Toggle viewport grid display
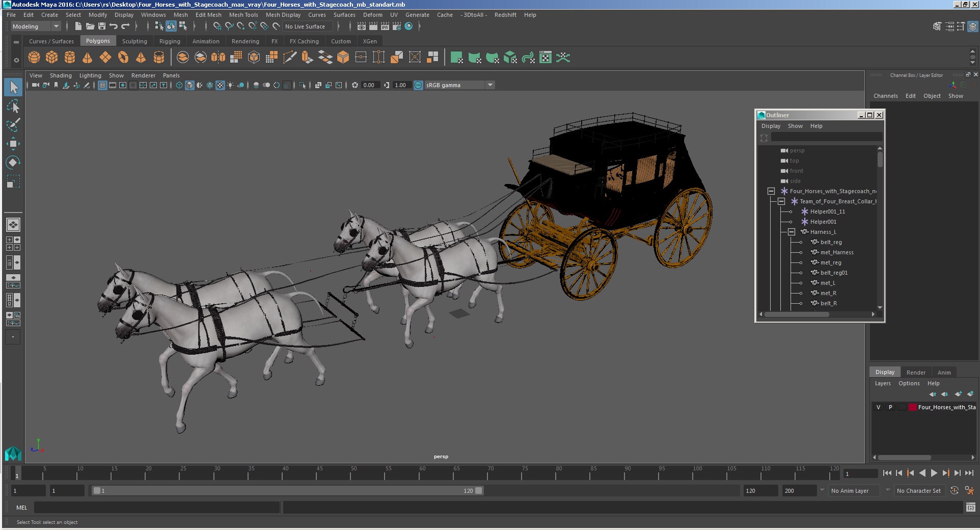The width and height of the screenshot is (980, 530). (102, 85)
